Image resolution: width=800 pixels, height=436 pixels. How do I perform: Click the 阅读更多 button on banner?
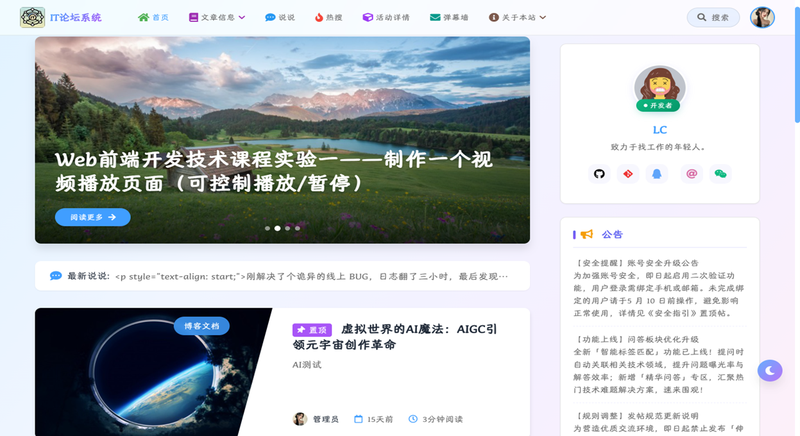click(x=93, y=217)
